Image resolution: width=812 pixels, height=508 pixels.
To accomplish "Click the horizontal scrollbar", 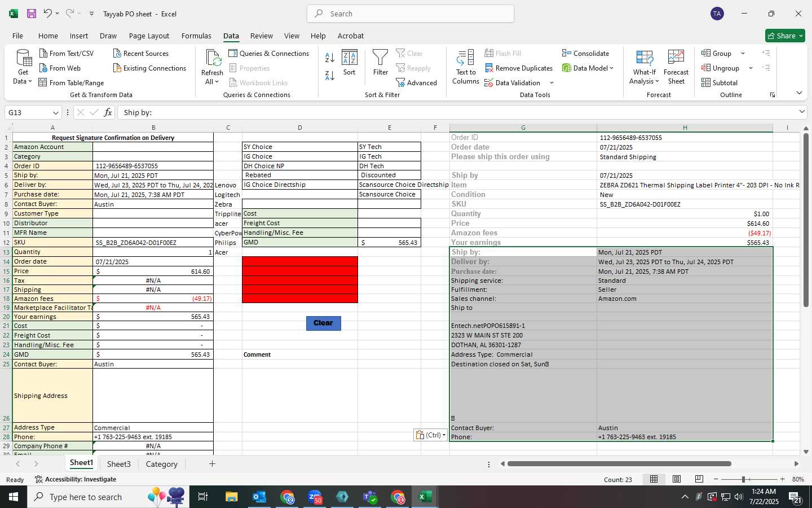I will [x=619, y=464].
